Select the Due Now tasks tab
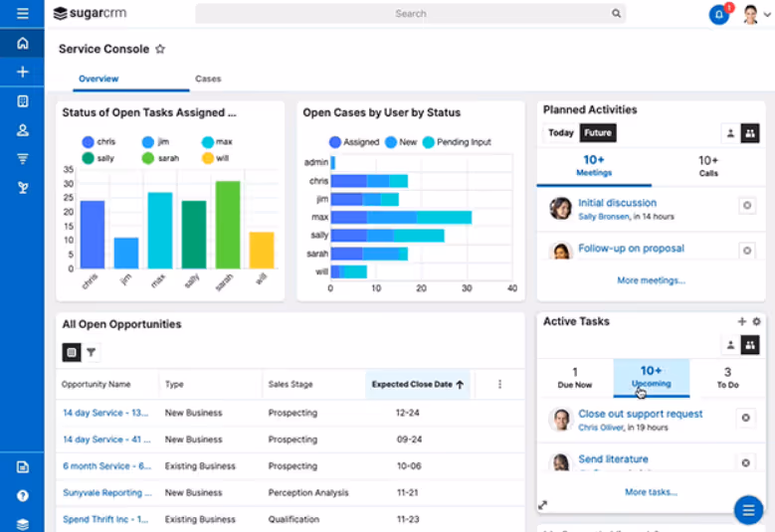Viewport: 775px width, 532px height. pyautogui.click(x=575, y=378)
